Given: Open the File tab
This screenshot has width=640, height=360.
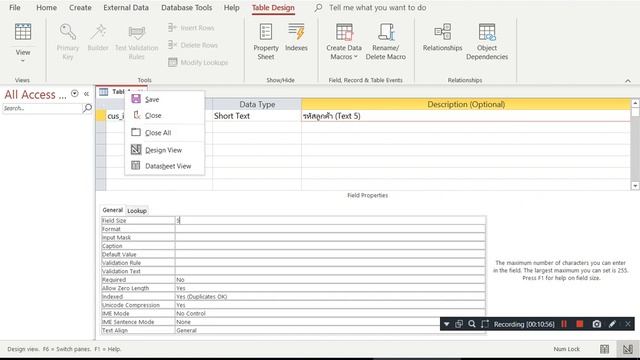Looking at the screenshot, I should coord(15,7).
